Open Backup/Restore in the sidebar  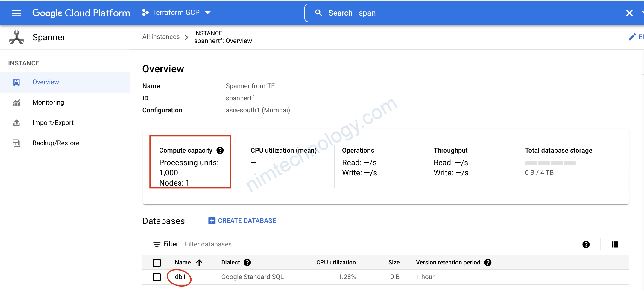point(56,143)
